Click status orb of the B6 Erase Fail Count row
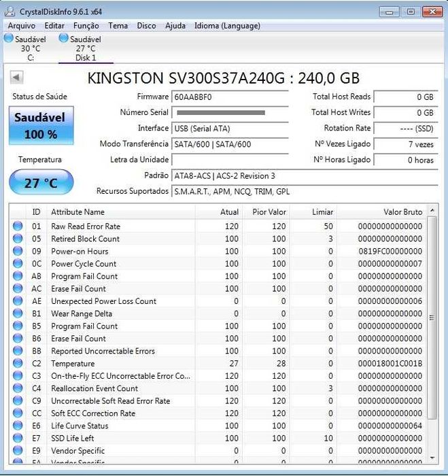The width and height of the screenshot is (448, 476). coord(18,338)
